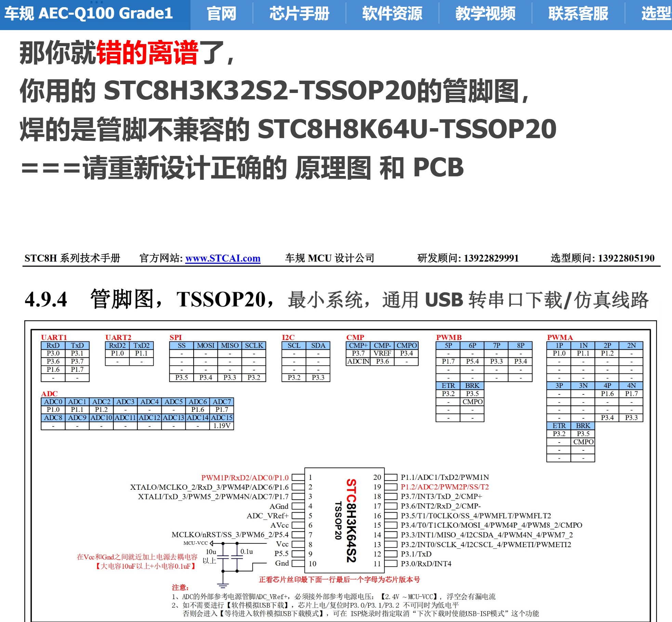Click the 10u capacitor symbol
This screenshot has width=672, height=622.
(223, 557)
